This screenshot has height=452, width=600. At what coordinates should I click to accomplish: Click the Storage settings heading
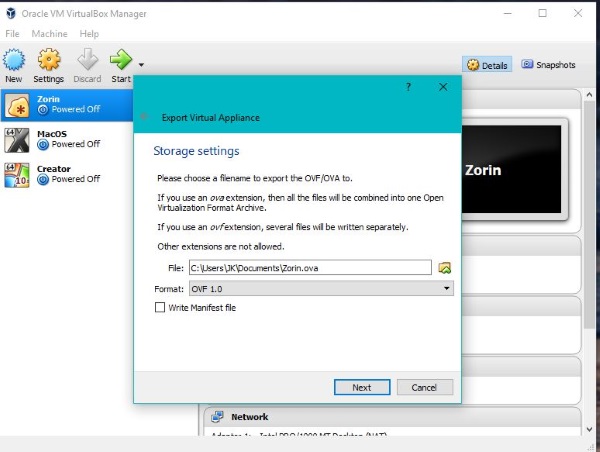[196, 151]
